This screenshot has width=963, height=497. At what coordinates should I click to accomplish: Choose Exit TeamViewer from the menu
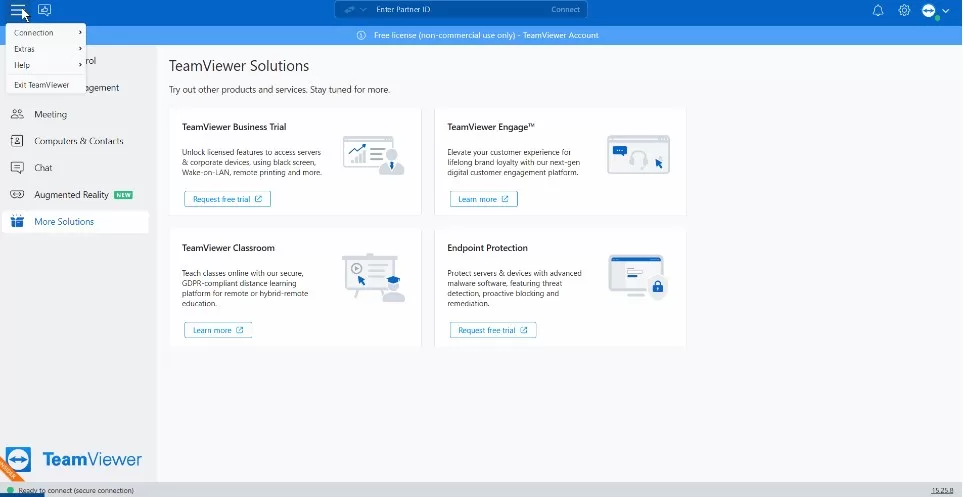42,85
